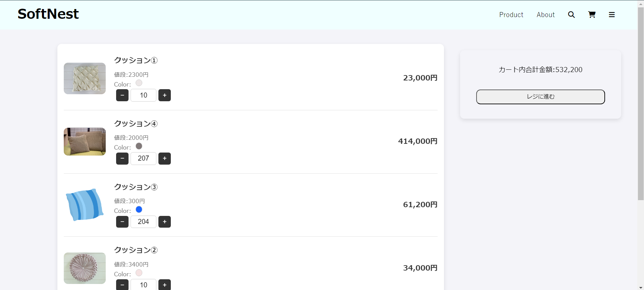644x290 pixels.
Task: Open the blue striped クッション③ thumbnail
Action: [x=85, y=205]
